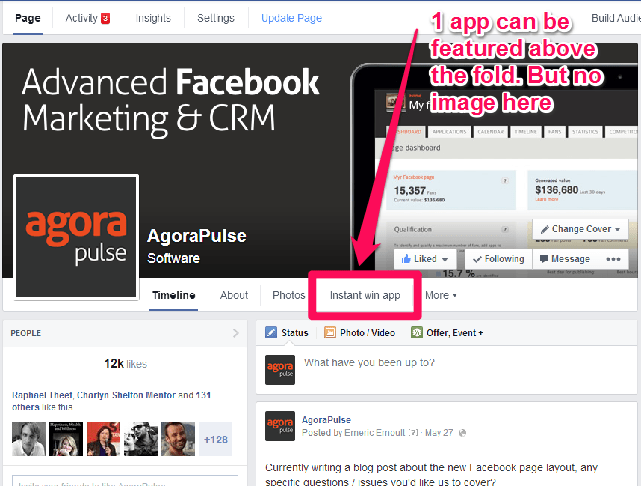Open the Instant win app tab

365,296
